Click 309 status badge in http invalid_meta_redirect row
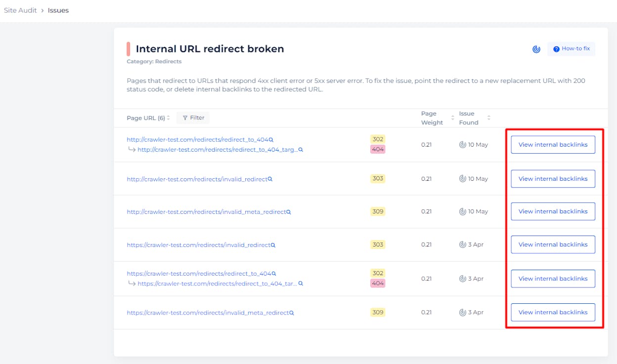Screen dimensions: 617x364 (378, 211)
